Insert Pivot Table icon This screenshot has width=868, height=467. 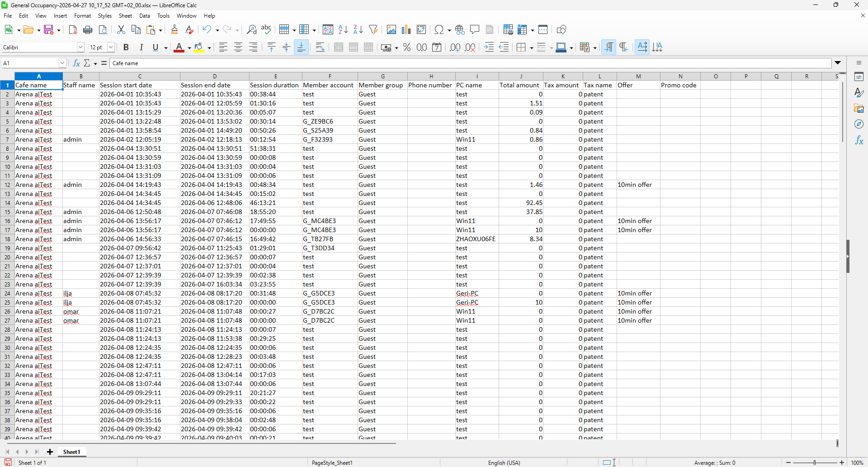421,30
